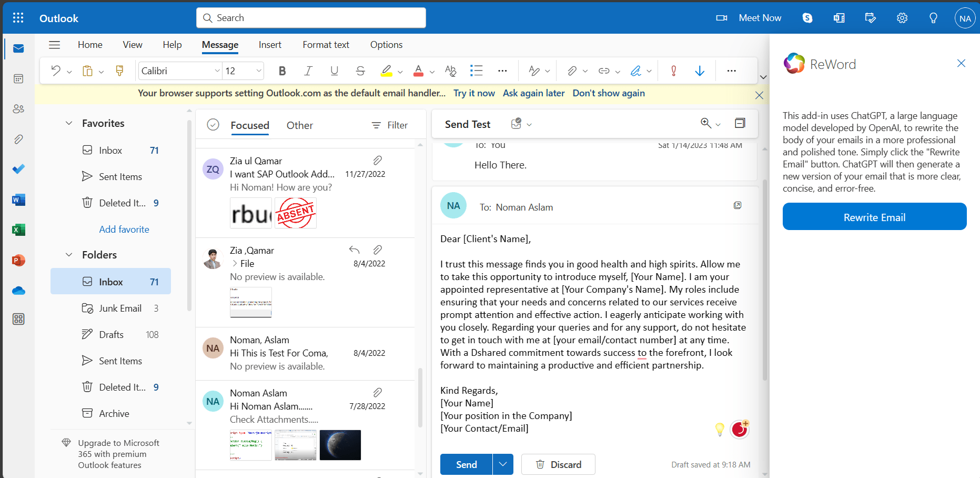This screenshot has height=478, width=980.
Task: Open the View ribbon tab
Action: (x=133, y=45)
